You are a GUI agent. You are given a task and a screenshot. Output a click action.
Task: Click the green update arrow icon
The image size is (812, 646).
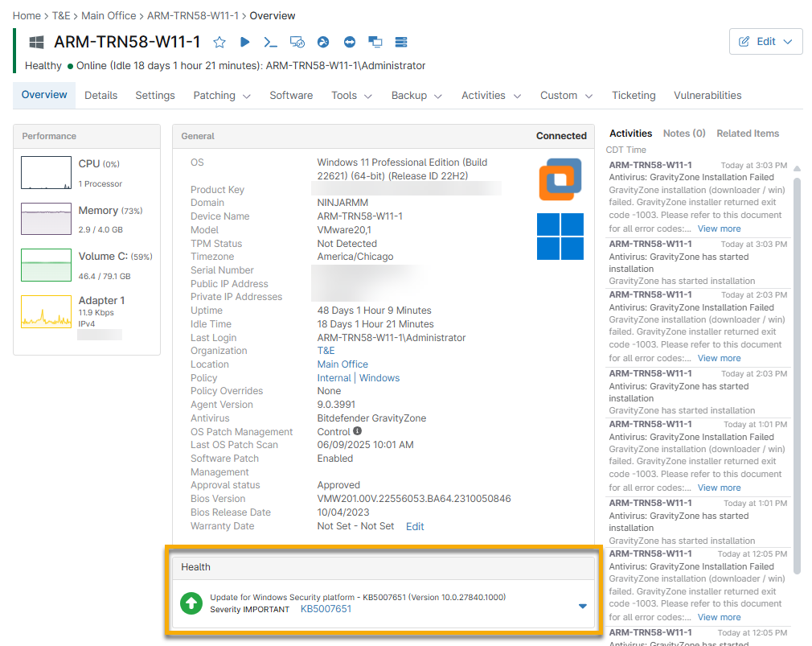point(191,603)
